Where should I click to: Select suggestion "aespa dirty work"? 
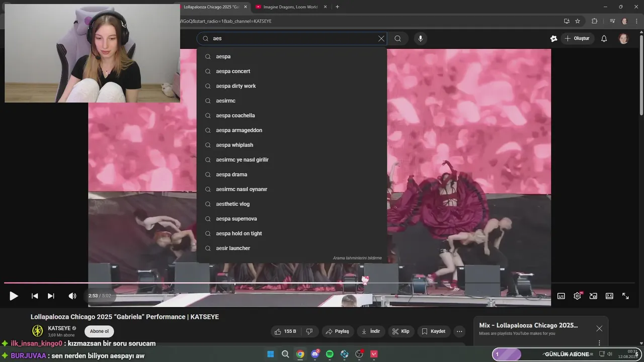point(292,86)
